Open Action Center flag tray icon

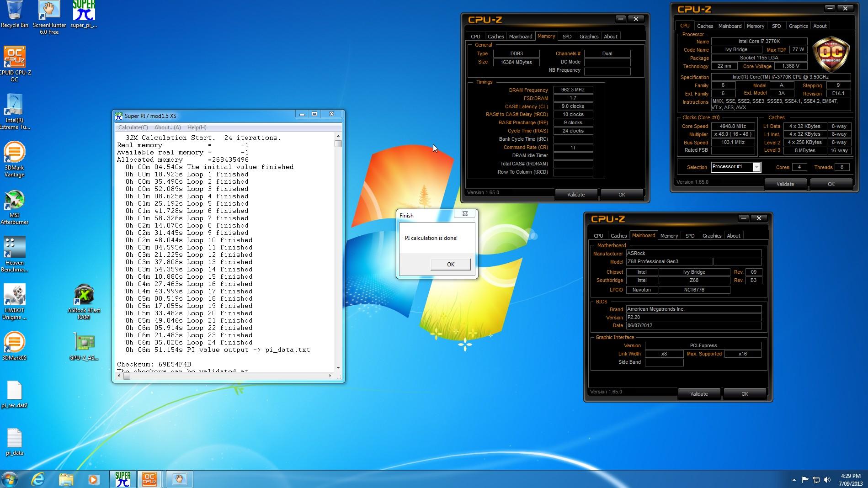coord(805,480)
